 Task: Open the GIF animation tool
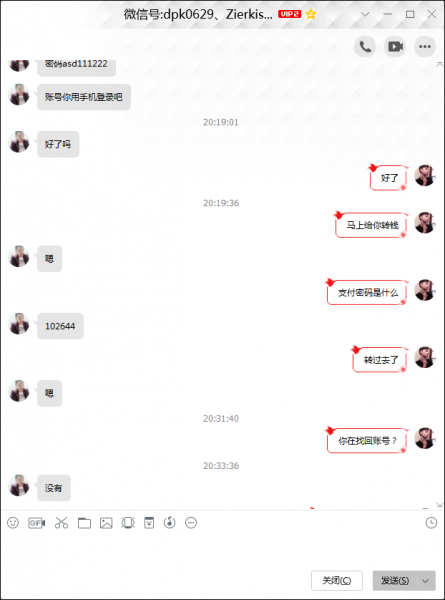coord(37,523)
